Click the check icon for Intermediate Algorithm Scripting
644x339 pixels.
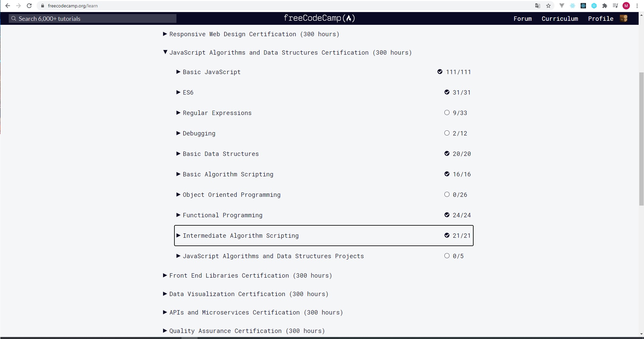(x=447, y=235)
